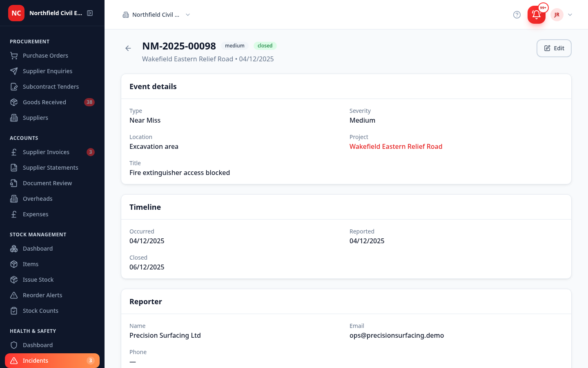Expand the Northfield Civil company dropdown
The height and width of the screenshot is (368, 588).
click(x=157, y=15)
